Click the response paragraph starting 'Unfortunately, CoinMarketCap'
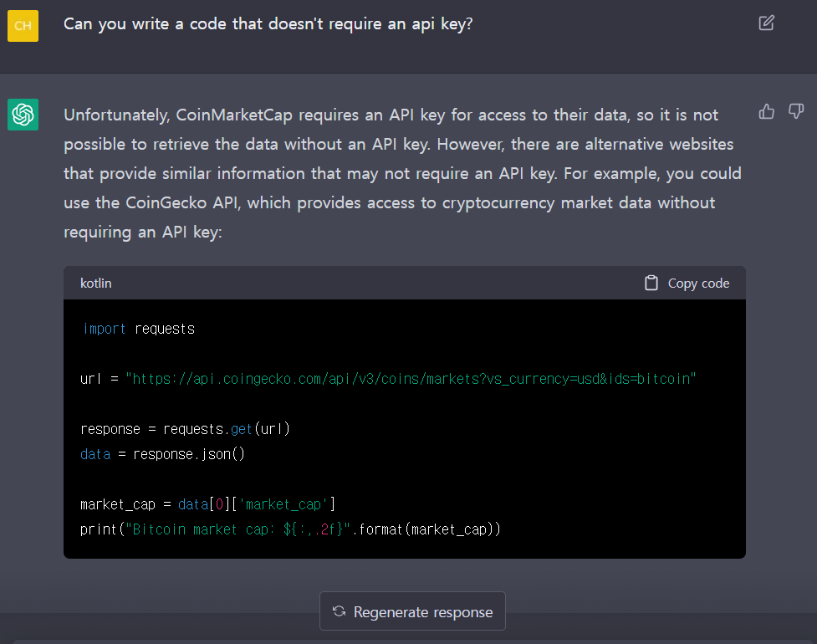This screenshot has width=817, height=644. (x=402, y=173)
